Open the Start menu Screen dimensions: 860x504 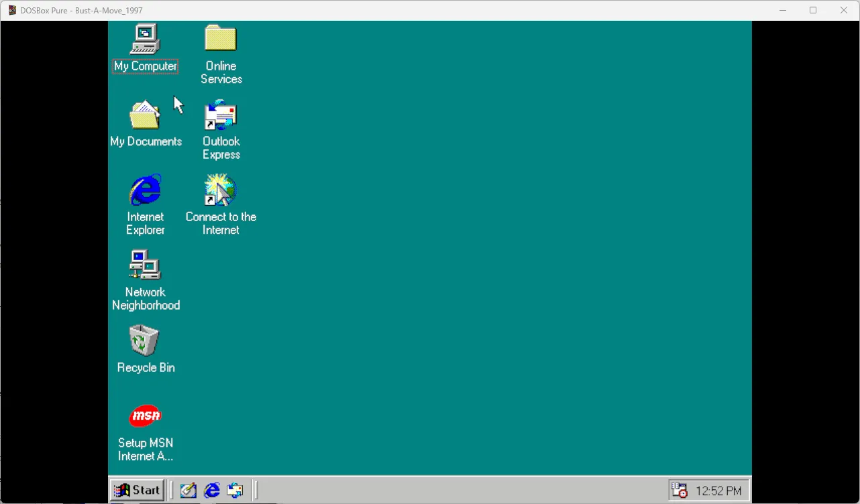tap(137, 490)
